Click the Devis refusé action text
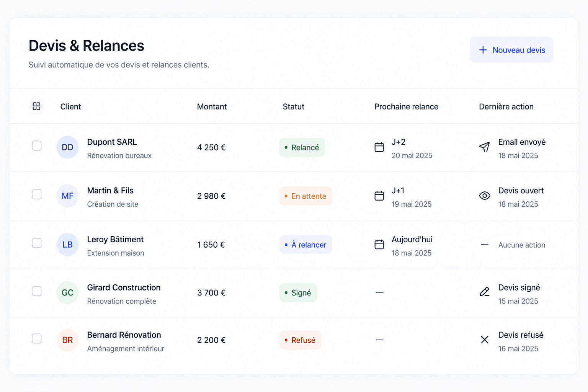This screenshot has width=588, height=392. click(x=521, y=335)
